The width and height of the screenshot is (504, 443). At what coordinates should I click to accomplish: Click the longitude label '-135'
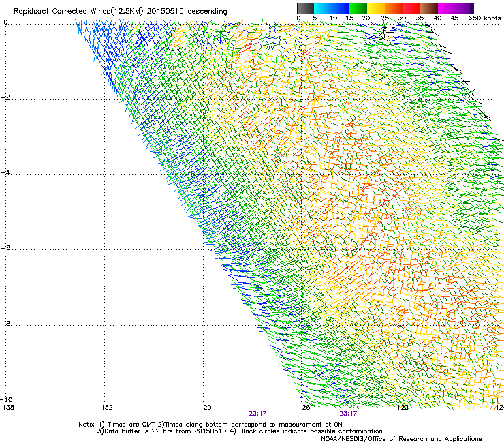[x=7, y=408]
